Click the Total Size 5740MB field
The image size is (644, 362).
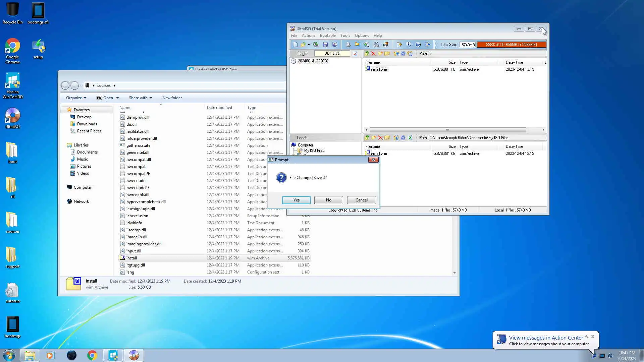pos(468,45)
